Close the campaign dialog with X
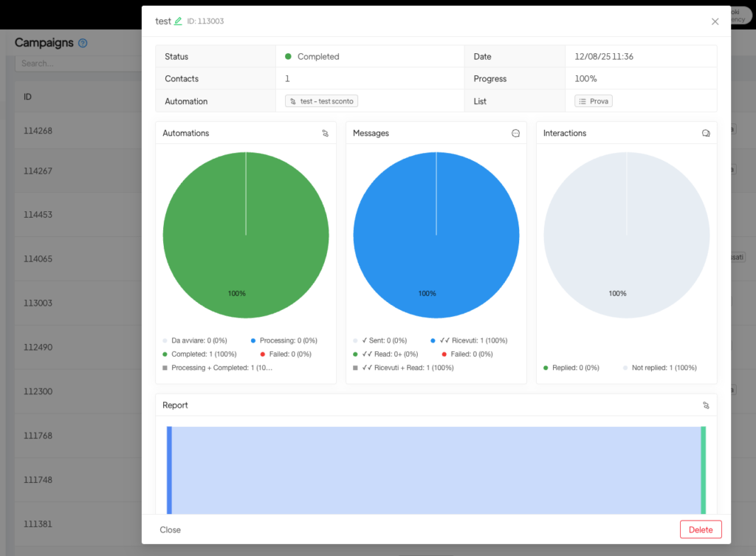This screenshot has width=756, height=556. (715, 21)
